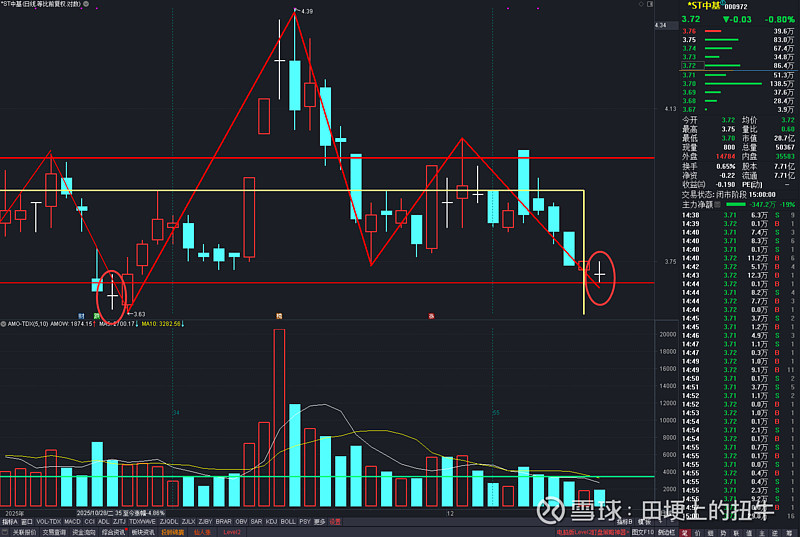This screenshot has width=800, height=537.
Task: Select the red 笔 tab in bottom-right strip
Action: [685, 533]
